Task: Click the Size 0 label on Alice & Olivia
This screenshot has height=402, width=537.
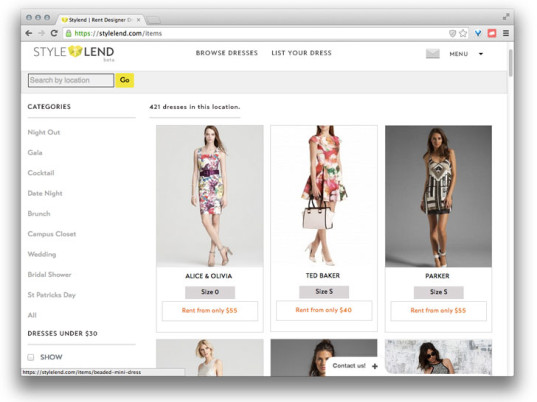Action: click(210, 292)
